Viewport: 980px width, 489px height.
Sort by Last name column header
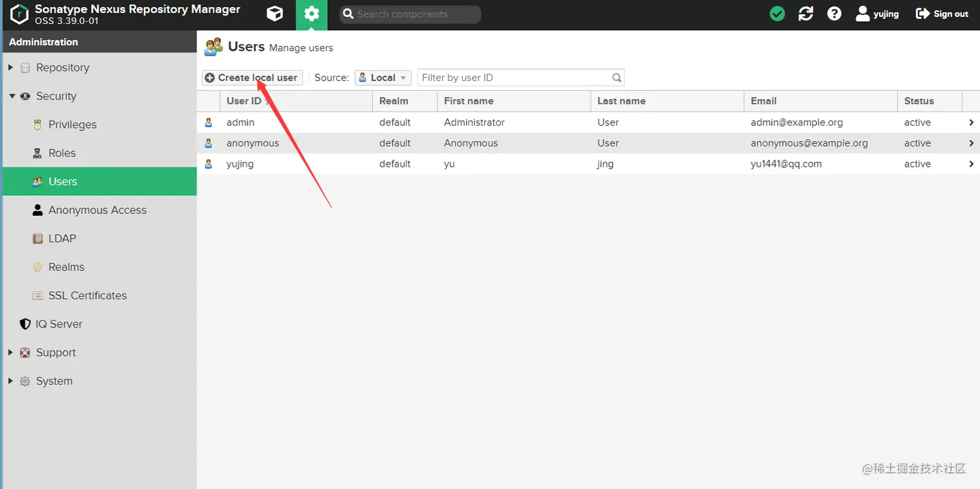pos(667,101)
